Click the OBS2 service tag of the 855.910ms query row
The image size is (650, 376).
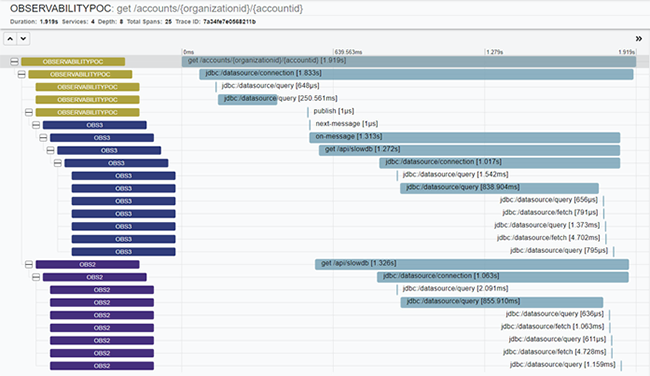(102, 302)
